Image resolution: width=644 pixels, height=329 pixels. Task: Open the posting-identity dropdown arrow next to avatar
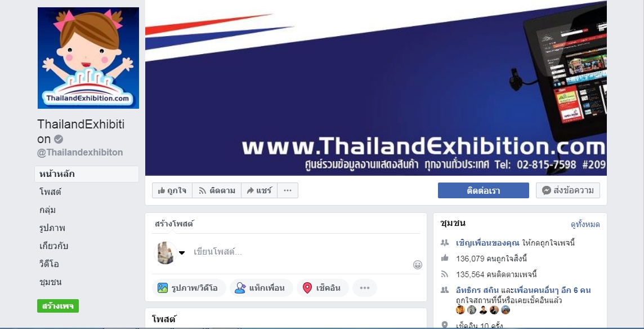click(x=181, y=253)
